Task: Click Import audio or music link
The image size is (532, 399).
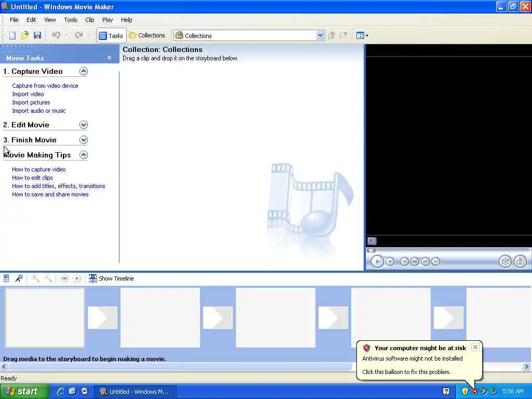Action: tap(38, 111)
